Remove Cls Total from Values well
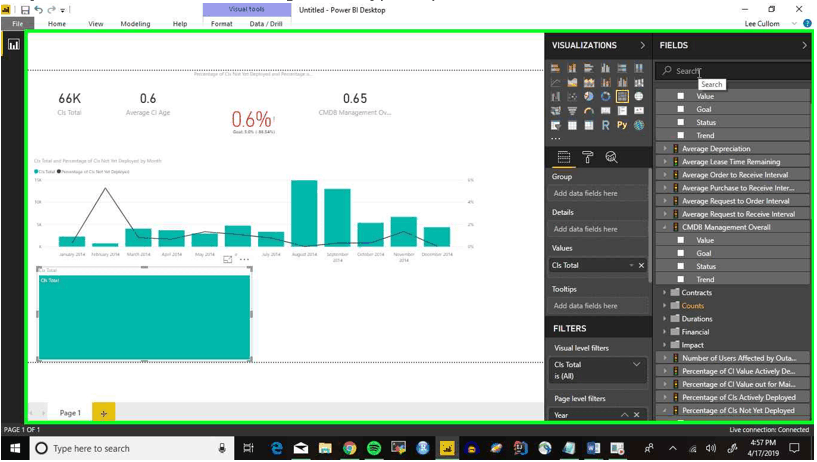This screenshot has height=462, width=817. [641, 266]
